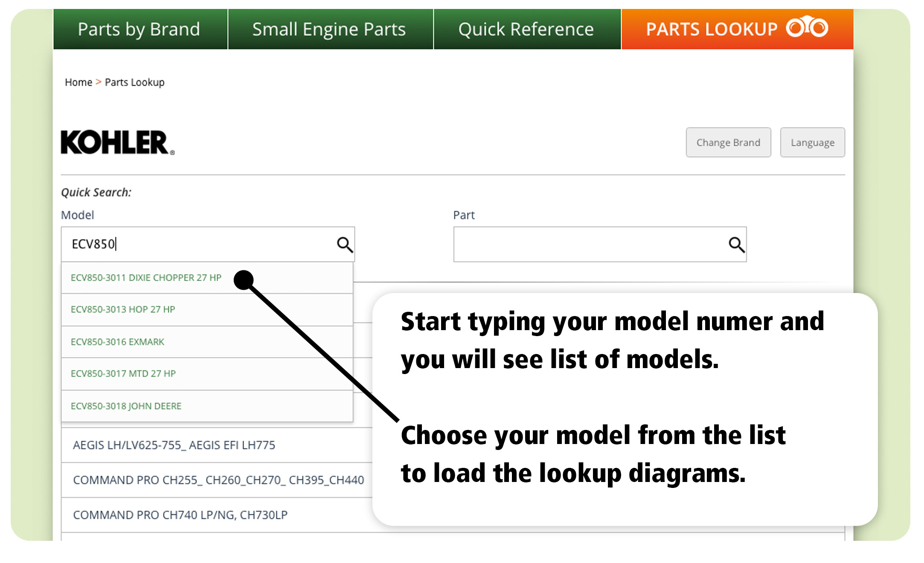The width and height of the screenshot is (924, 563).
Task: Click the Parts Lookup breadcrumb link
Action: click(134, 82)
